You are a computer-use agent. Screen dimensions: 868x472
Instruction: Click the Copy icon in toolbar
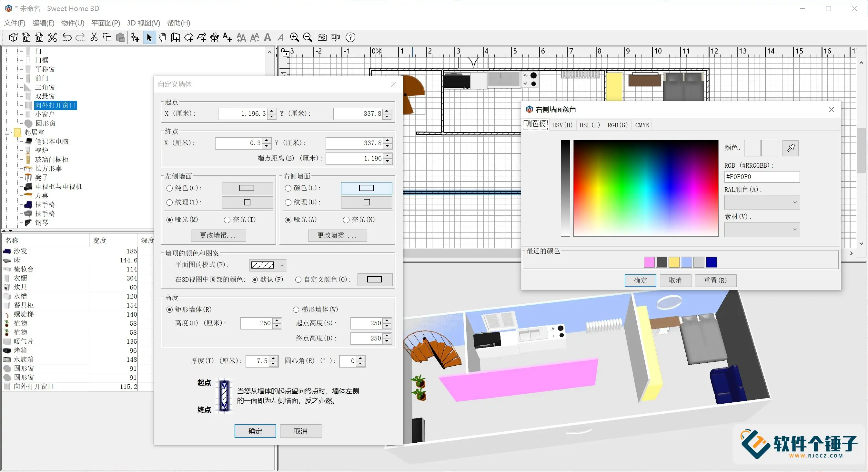point(107,37)
